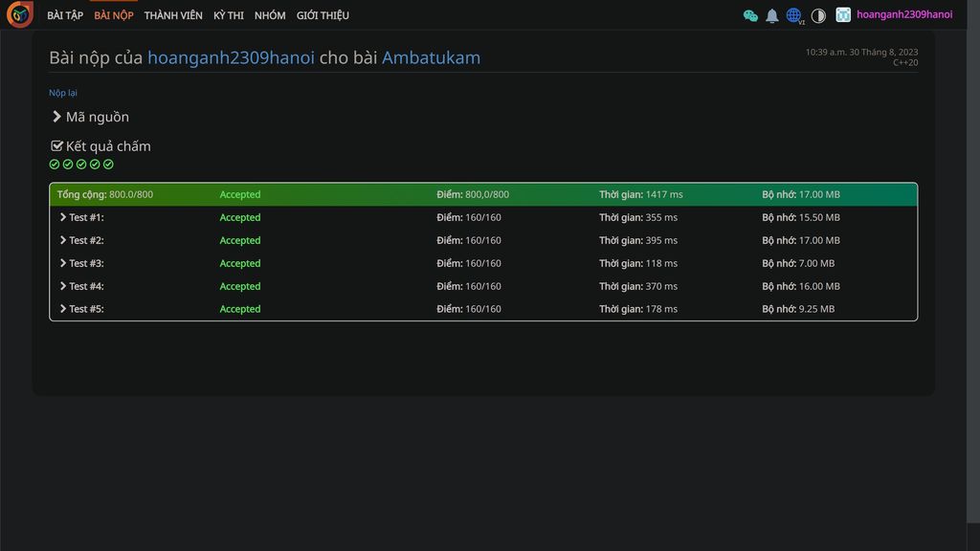Click Điểm: 160/160 in Test #2 row
This screenshot has height=551, width=980.
[469, 240]
